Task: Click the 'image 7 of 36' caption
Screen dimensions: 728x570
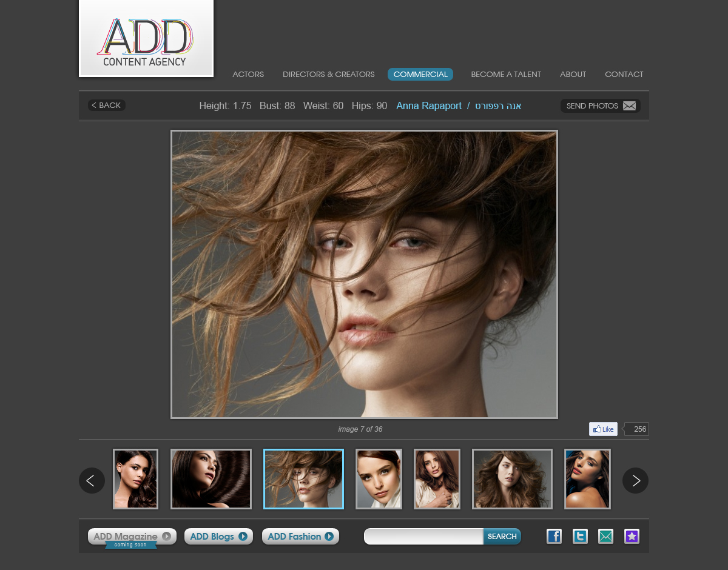Action: point(360,429)
